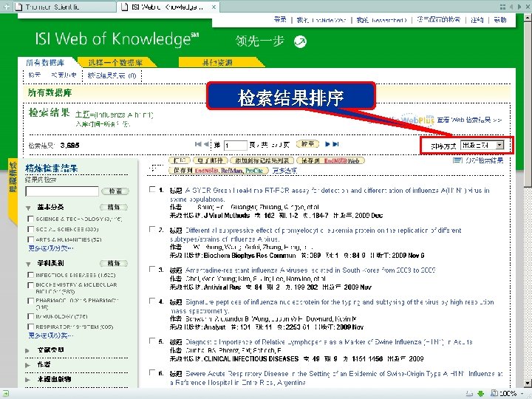Collapse the 基本分类 section
The image size is (532, 399).
click(x=28, y=208)
